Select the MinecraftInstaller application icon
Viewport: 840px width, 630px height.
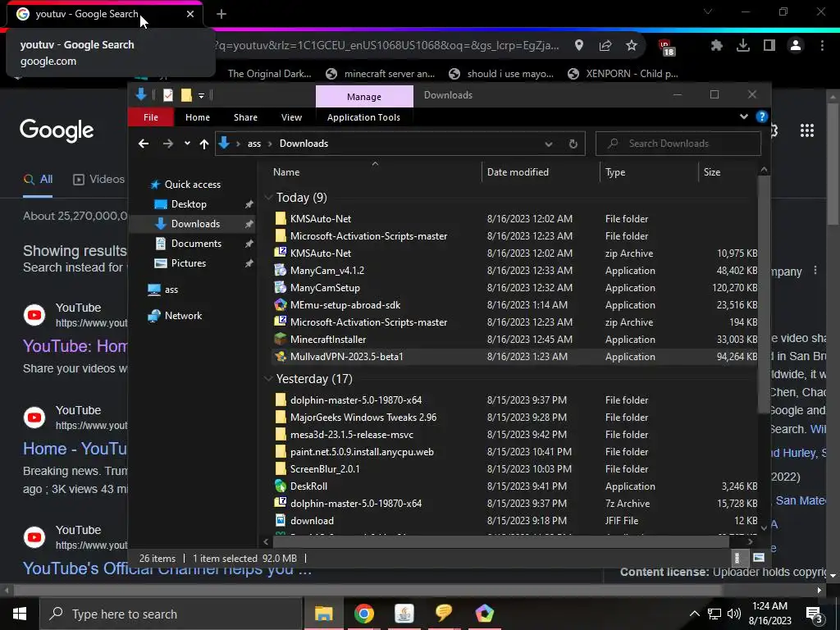(281, 340)
